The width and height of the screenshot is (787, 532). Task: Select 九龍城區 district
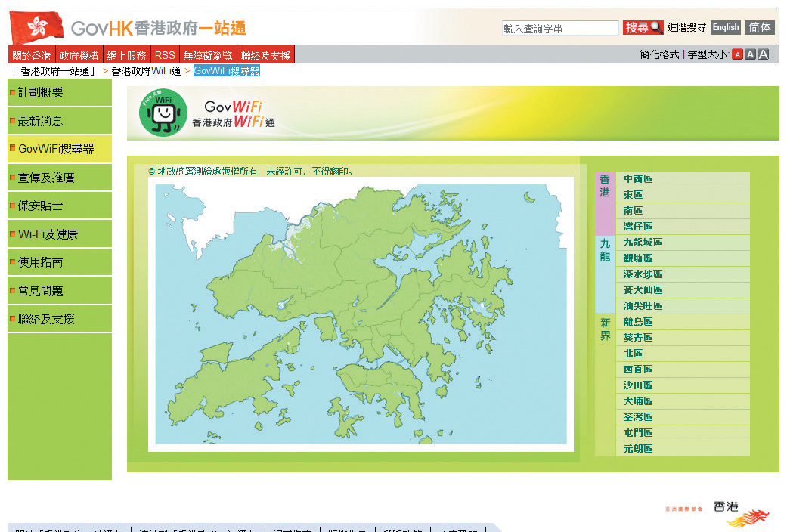pos(683,243)
